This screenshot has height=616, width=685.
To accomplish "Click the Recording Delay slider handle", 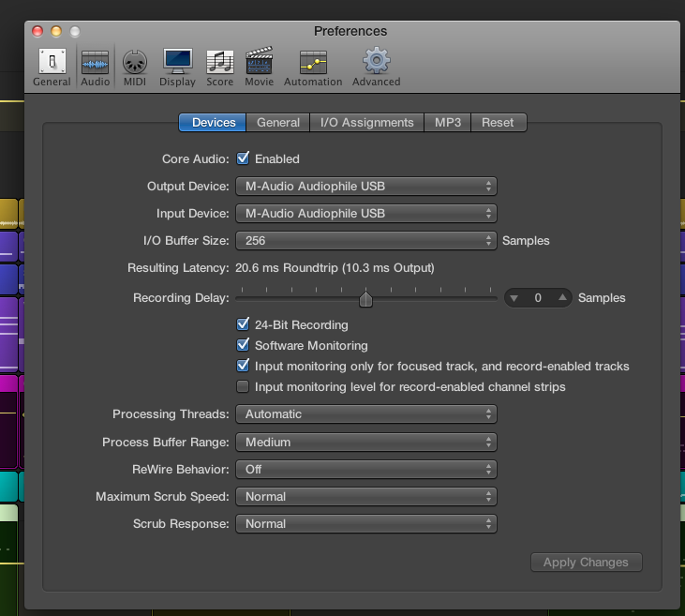I will [x=365, y=299].
